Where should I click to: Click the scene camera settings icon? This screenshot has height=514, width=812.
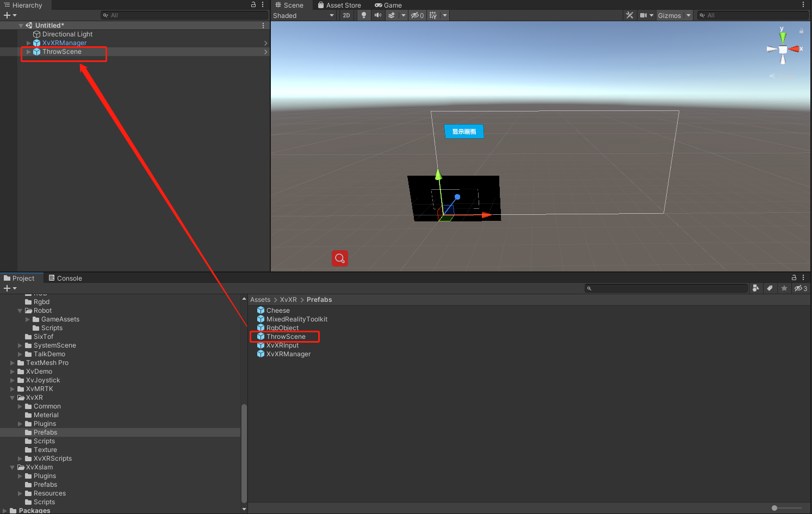pyautogui.click(x=644, y=15)
